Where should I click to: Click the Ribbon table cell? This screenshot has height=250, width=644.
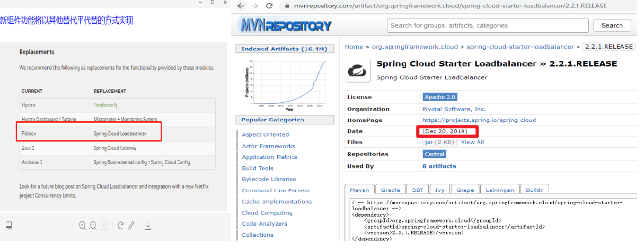pos(29,133)
